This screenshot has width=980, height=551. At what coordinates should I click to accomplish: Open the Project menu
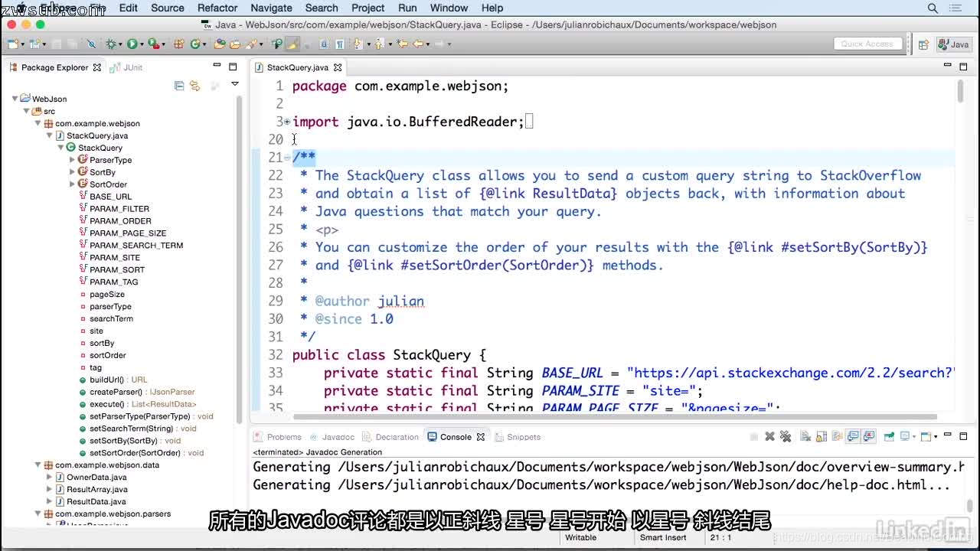pyautogui.click(x=367, y=8)
